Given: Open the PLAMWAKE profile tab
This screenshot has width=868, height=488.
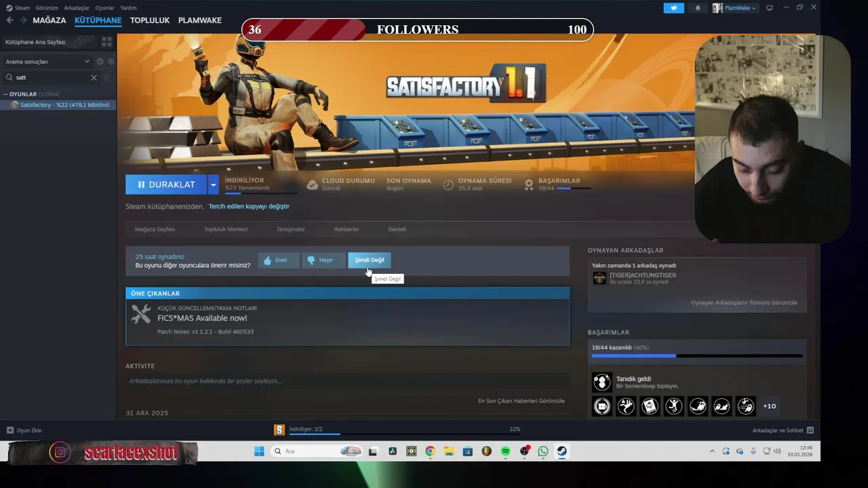Looking at the screenshot, I should point(200,20).
